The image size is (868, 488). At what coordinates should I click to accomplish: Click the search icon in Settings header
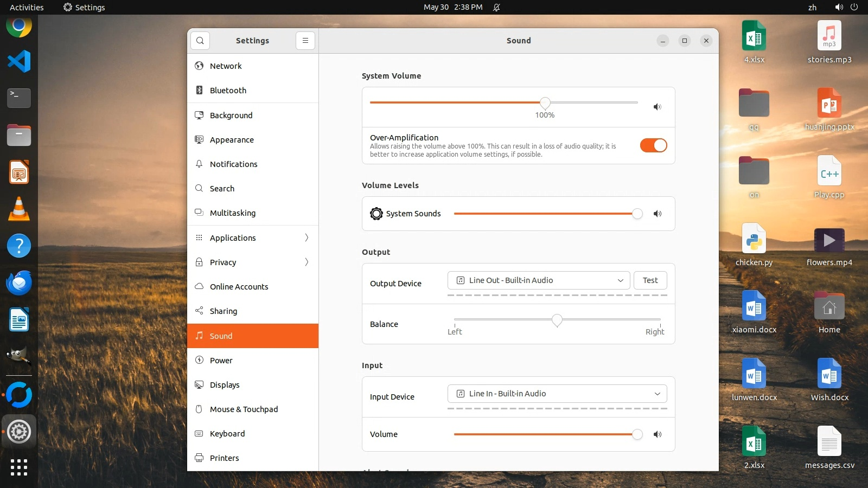coord(200,41)
